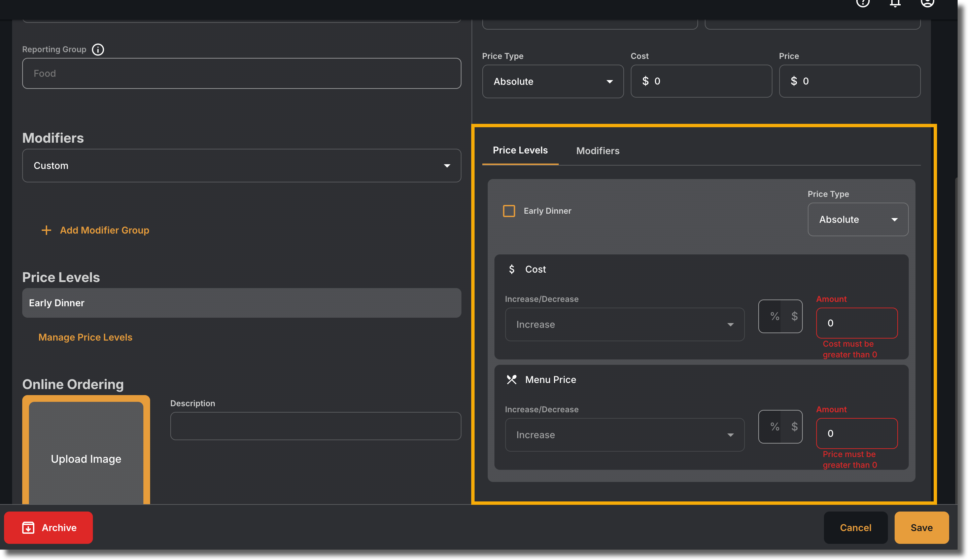
Task: Click the archive box icon
Action: (x=28, y=527)
